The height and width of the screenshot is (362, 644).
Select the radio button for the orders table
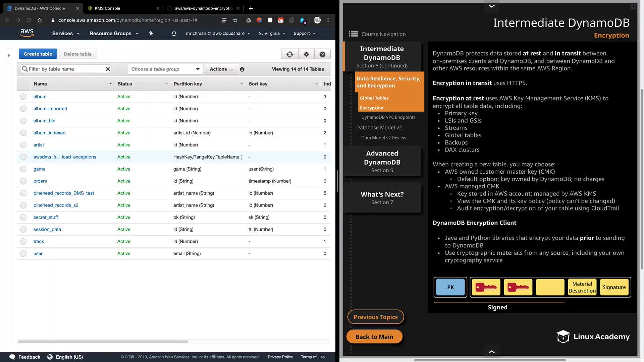(x=23, y=181)
